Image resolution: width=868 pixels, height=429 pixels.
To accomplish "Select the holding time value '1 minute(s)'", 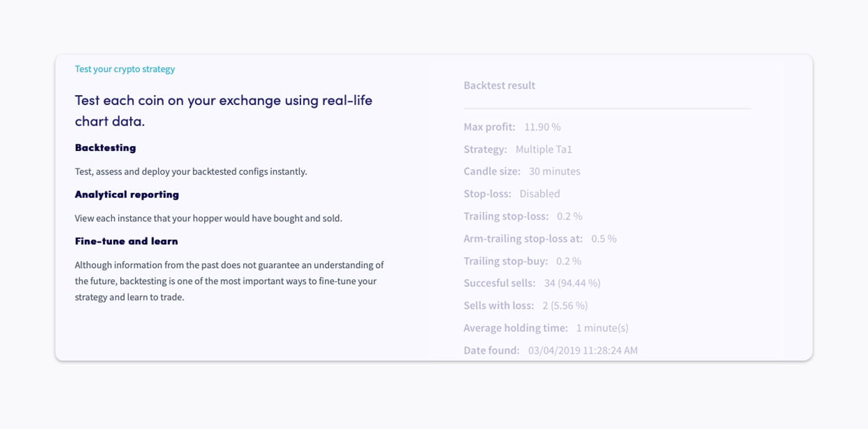I will click(602, 328).
